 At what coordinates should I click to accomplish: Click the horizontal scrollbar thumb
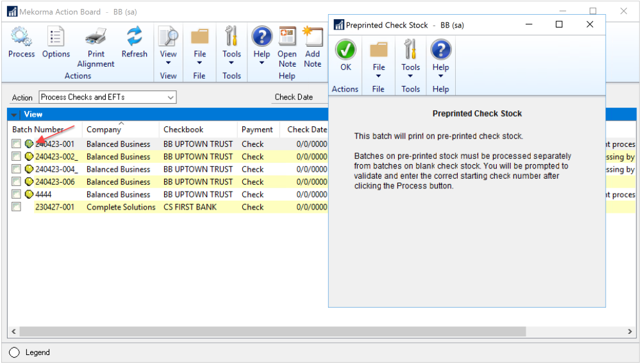(x=272, y=331)
